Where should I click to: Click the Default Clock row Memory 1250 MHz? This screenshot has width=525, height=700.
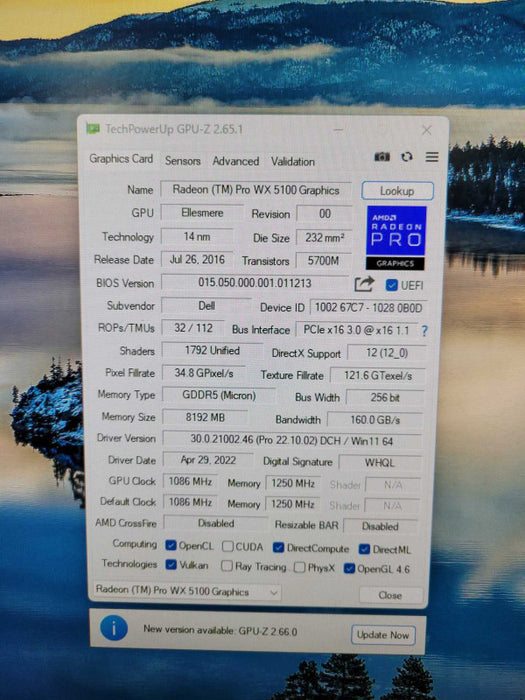click(x=293, y=504)
